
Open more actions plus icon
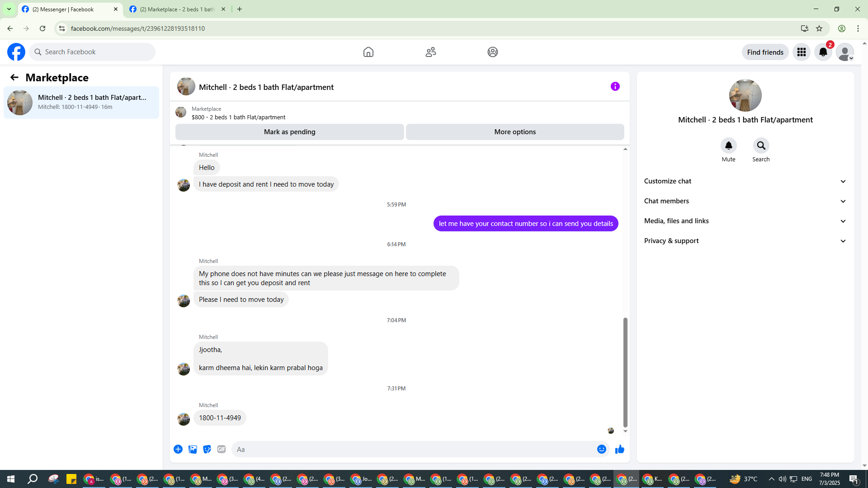point(178,449)
